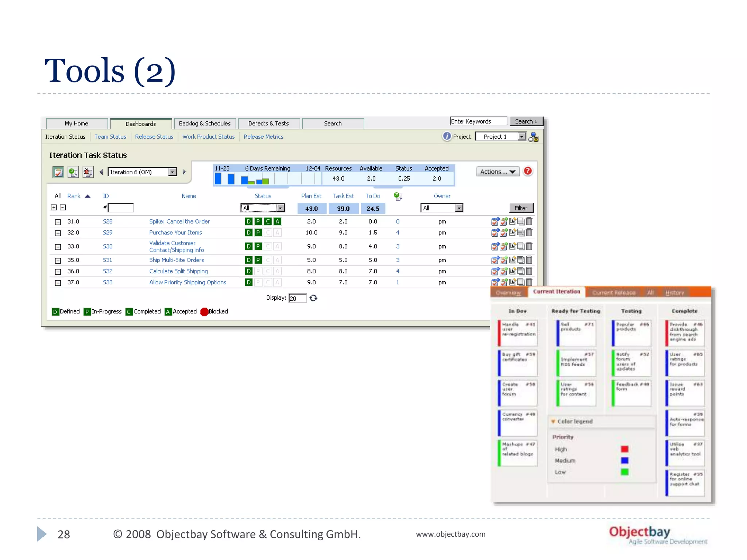Open the Status filter All dropdown
This screenshot has width=747, height=560.
[x=280, y=208]
